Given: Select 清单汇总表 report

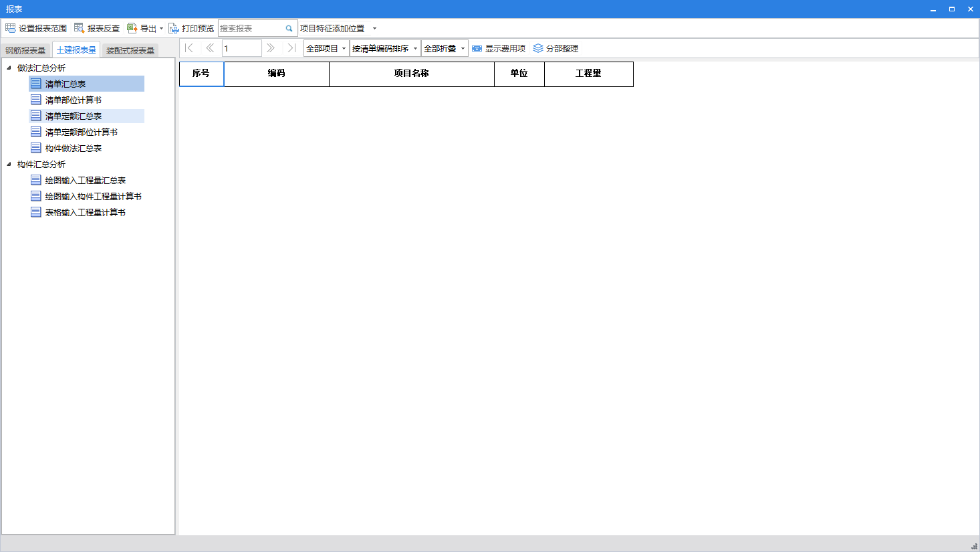Looking at the screenshot, I should point(86,84).
